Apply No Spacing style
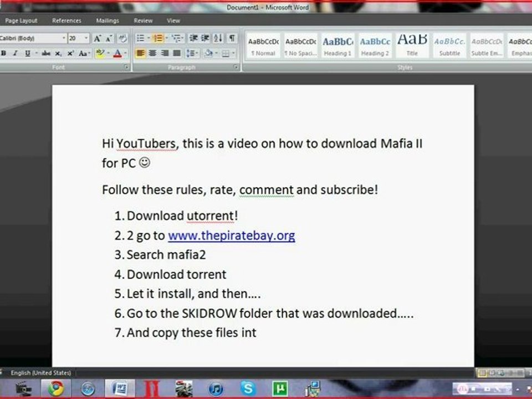The image size is (532, 399). tap(300, 46)
